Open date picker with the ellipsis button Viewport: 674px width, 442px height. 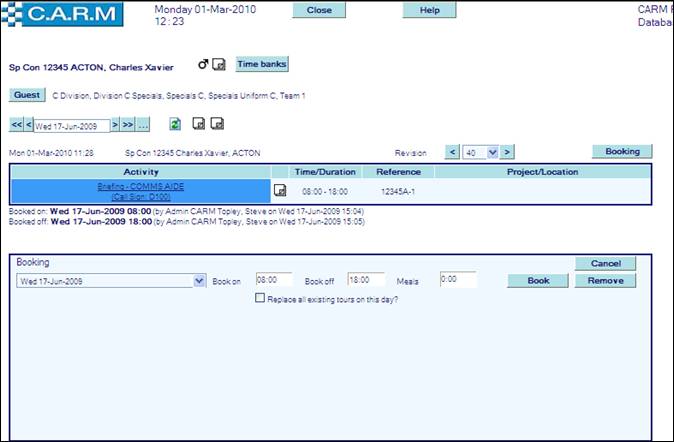[x=143, y=125]
